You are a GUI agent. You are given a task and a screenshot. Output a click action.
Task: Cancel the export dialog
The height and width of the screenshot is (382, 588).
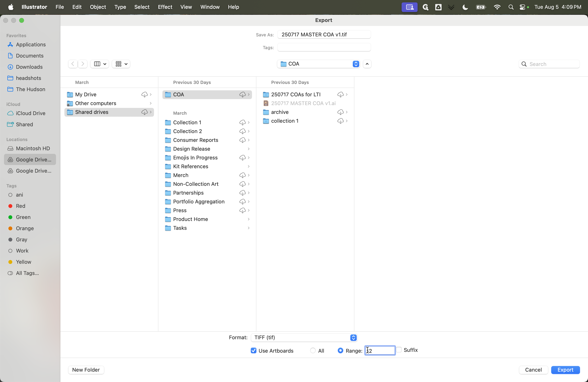tap(533, 370)
